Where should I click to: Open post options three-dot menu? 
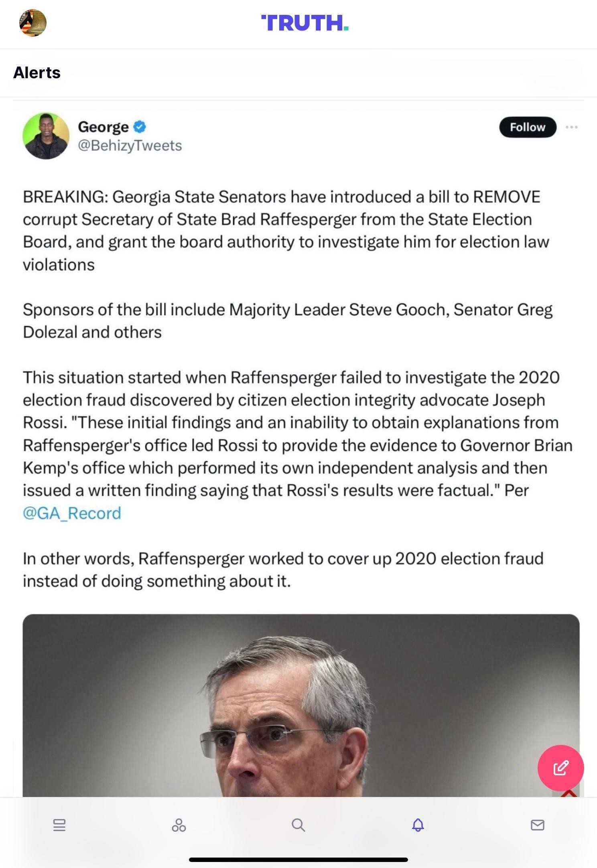coord(571,127)
